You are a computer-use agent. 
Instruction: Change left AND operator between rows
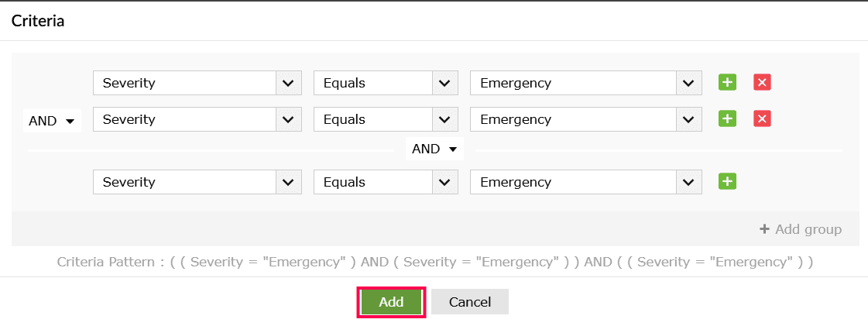click(52, 121)
